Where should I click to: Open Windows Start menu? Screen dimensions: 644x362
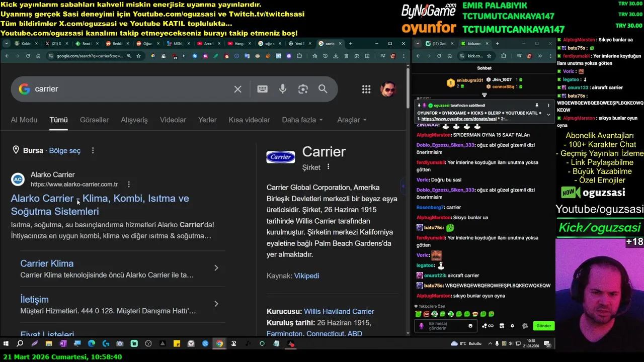pyautogui.click(x=6, y=344)
